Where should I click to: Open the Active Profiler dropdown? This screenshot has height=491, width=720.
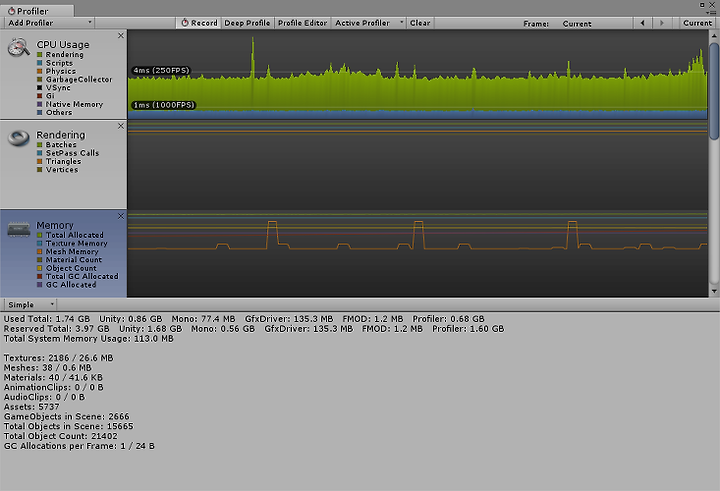369,23
